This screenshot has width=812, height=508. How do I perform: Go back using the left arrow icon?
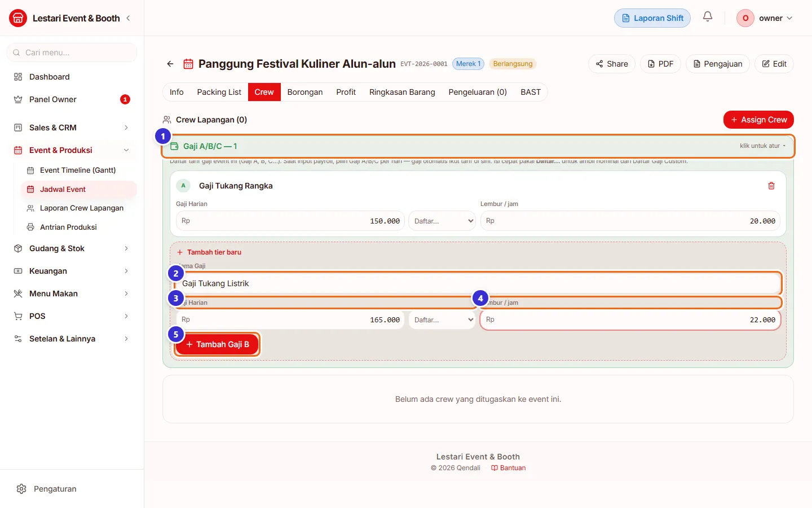click(170, 64)
